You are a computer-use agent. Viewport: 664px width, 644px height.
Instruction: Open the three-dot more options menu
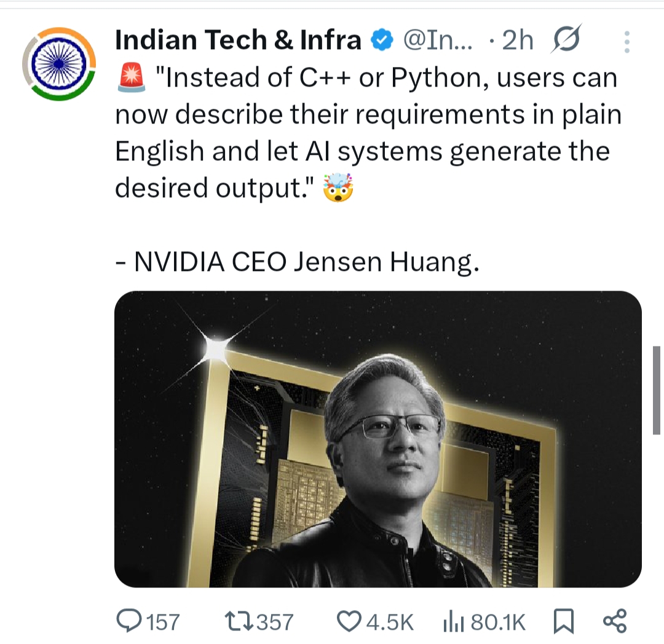click(x=626, y=42)
